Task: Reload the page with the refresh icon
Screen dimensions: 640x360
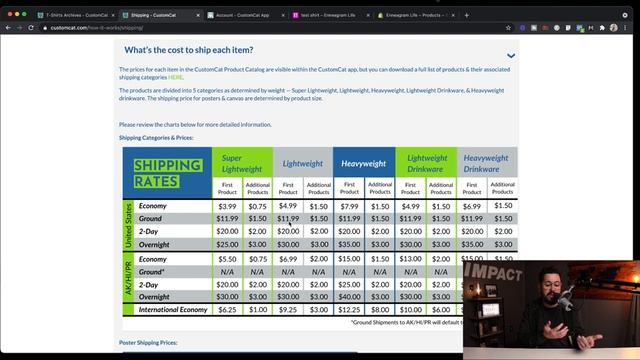Action: tap(31, 28)
